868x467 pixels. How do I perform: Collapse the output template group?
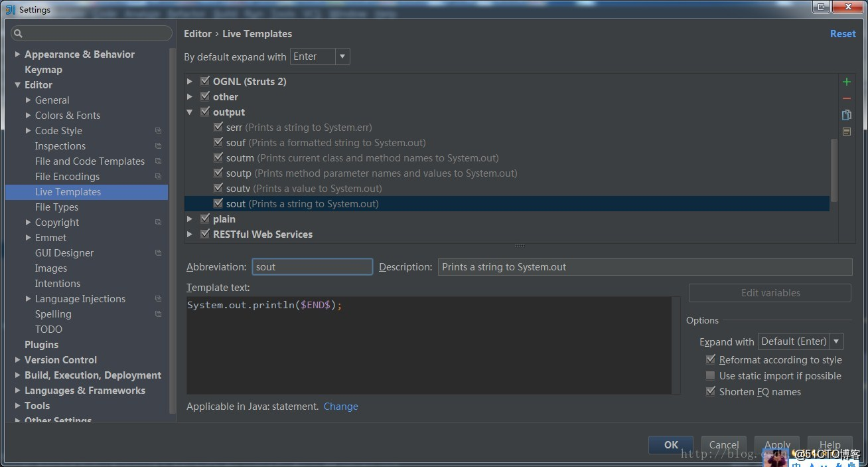pos(190,112)
